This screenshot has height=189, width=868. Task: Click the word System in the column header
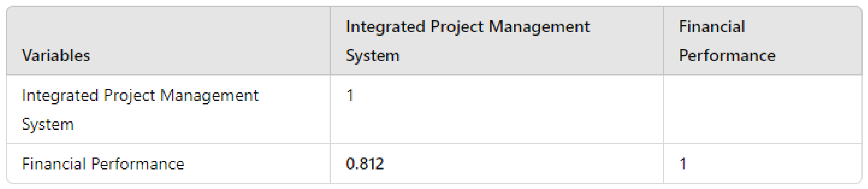pos(373,56)
